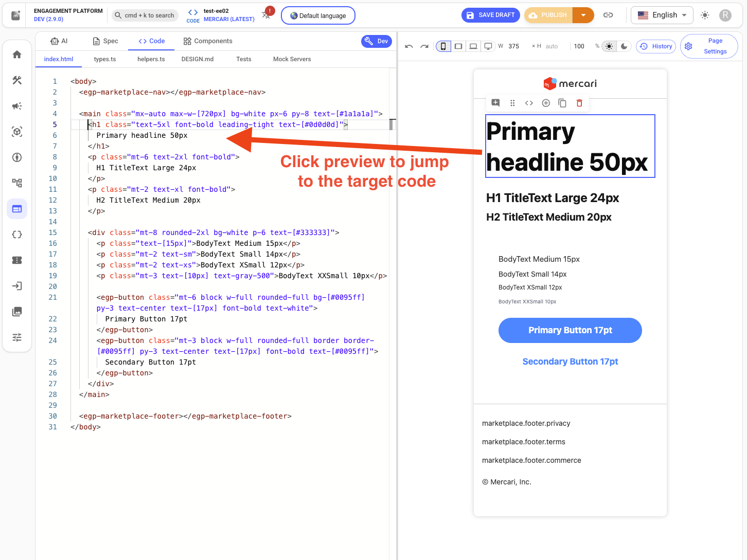Click the undo arrow in preview toolbar
747x560 pixels.
(409, 46)
